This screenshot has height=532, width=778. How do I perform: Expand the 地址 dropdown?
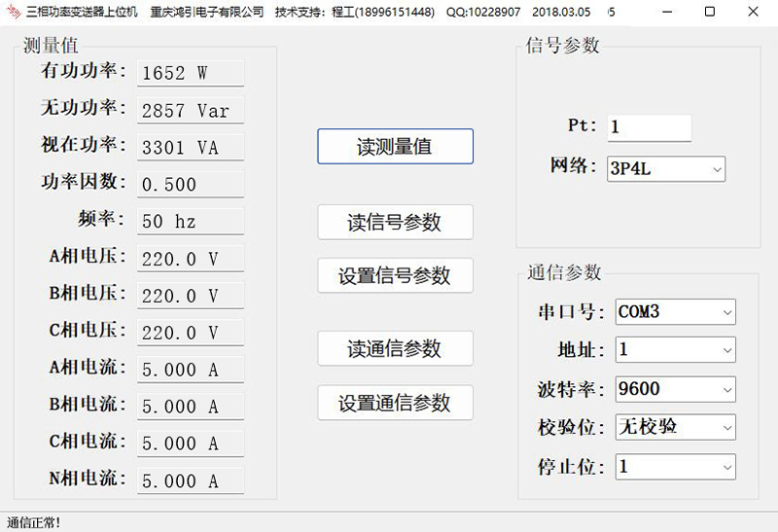[x=675, y=350]
